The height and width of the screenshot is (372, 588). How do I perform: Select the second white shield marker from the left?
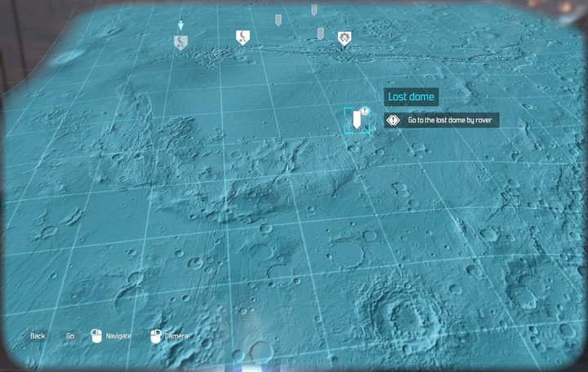click(242, 37)
